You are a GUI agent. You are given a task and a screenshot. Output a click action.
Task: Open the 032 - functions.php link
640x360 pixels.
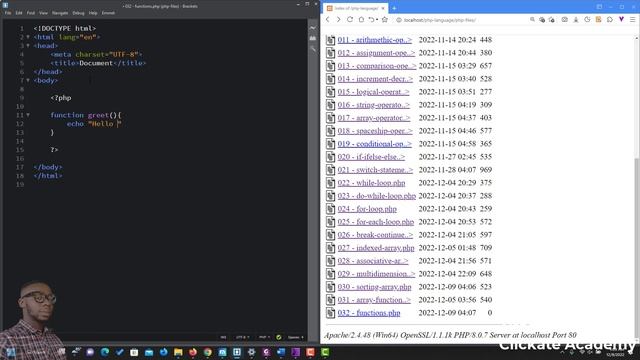369,313
